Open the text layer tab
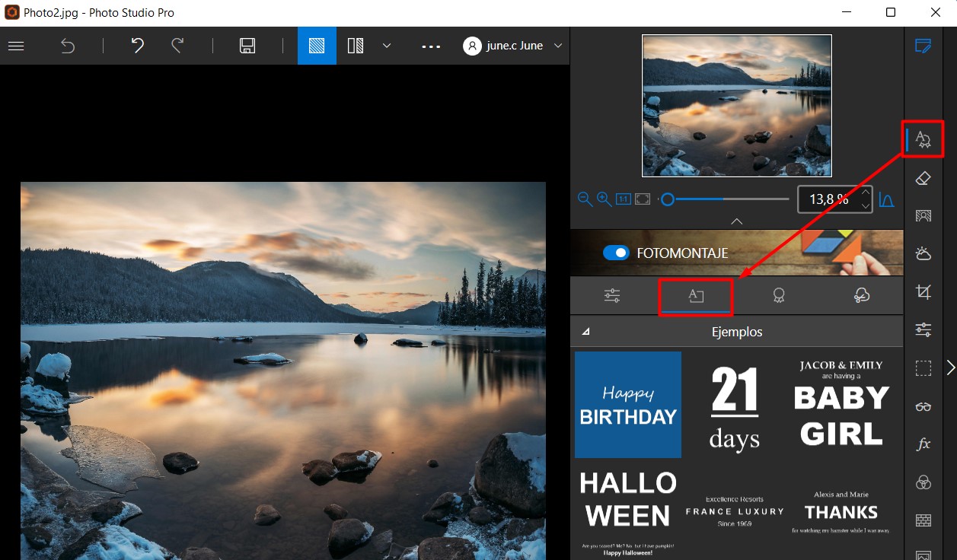957x560 pixels. 696,297
